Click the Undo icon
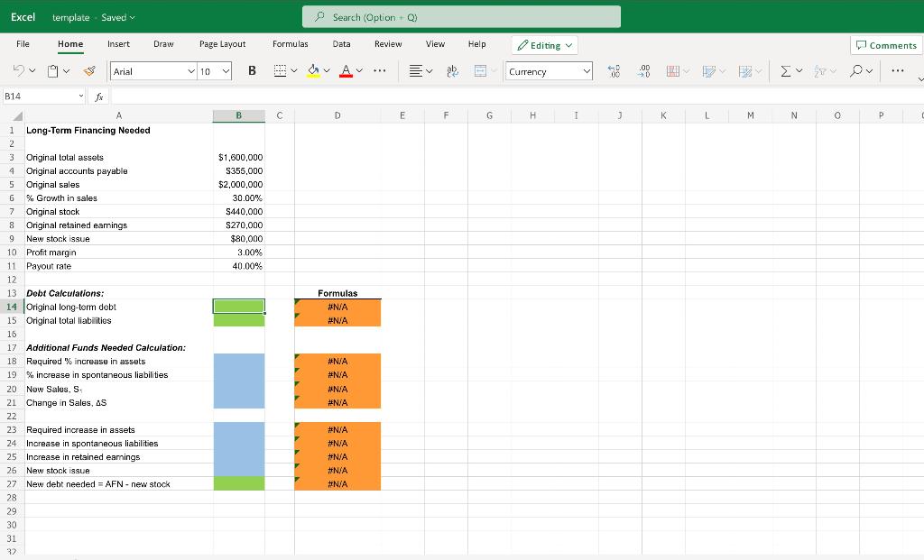The image size is (924, 560). pos(18,70)
